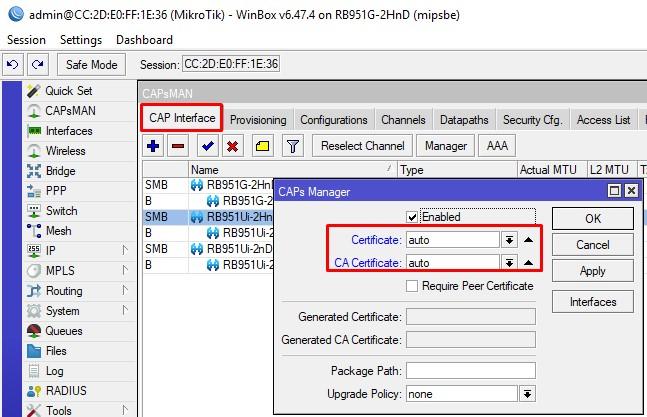Open Wireless in the sidebar
This screenshot has width=647, height=417.
(65, 151)
